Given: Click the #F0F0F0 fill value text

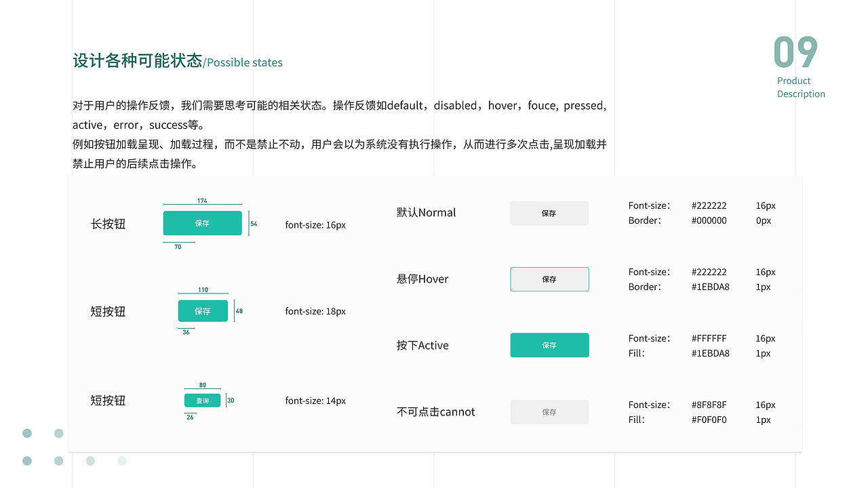Looking at the screenshot, I should coord(708,420).
